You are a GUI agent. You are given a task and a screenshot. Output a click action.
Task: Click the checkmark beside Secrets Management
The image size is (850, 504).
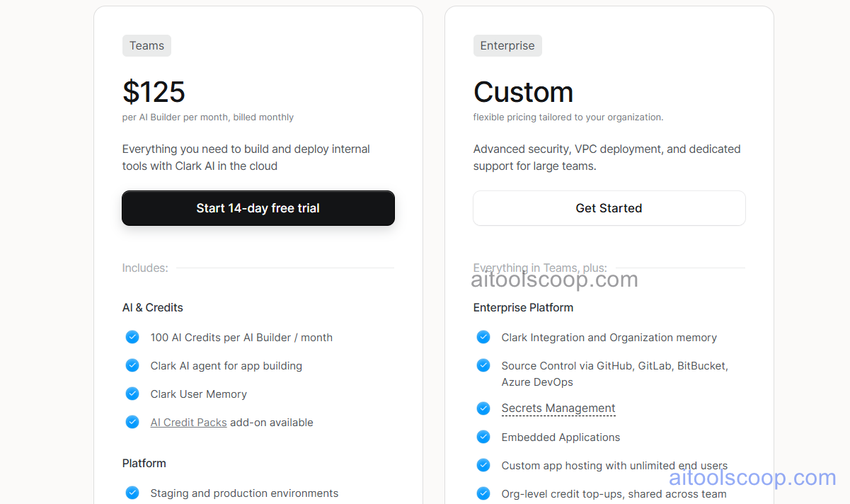483,408
